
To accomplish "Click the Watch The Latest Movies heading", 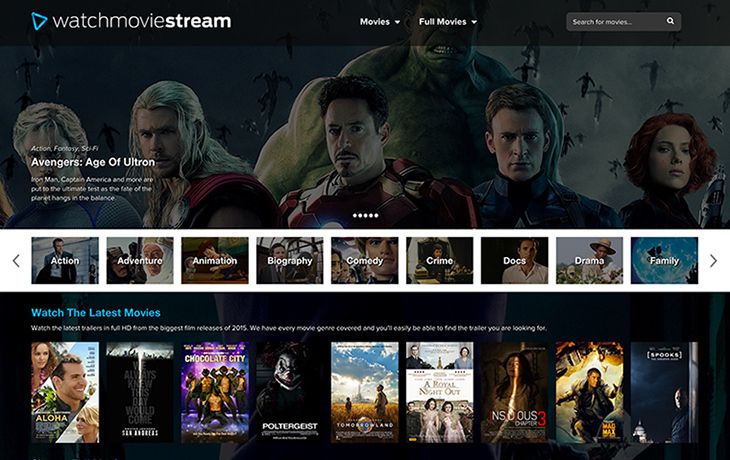I will click(x=95, y=313).
